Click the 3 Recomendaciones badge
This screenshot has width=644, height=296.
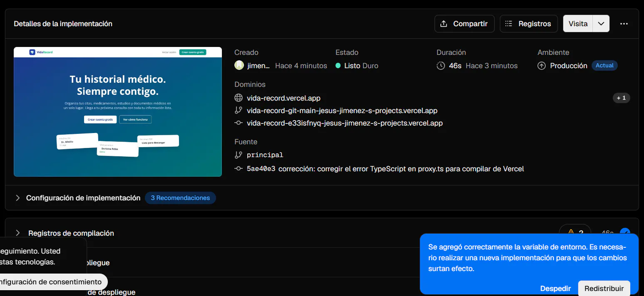pos(180,198)
